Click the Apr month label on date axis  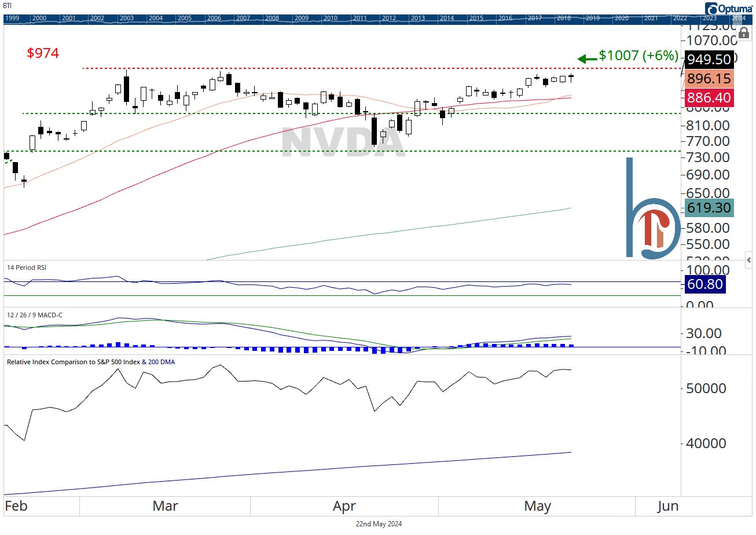tap(344, 506)
